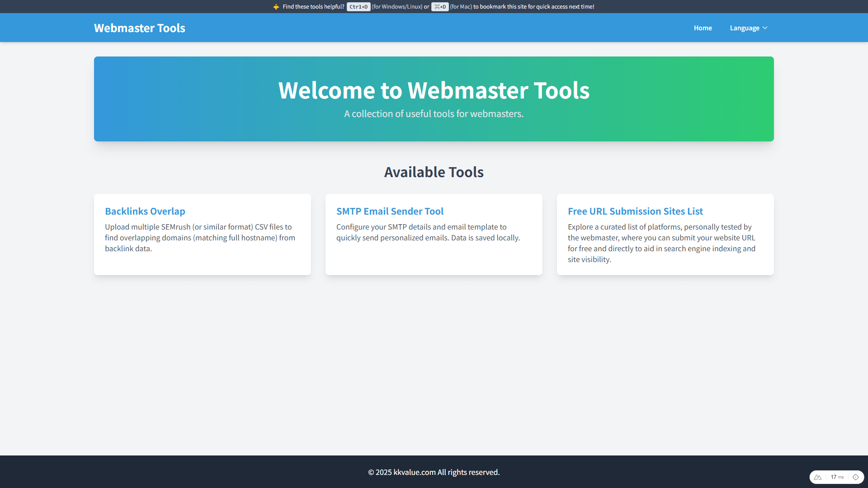This screenshot has height=488, width=868.
Task: Click the SMTP Email Sender card description
Action: coord(428,232)
